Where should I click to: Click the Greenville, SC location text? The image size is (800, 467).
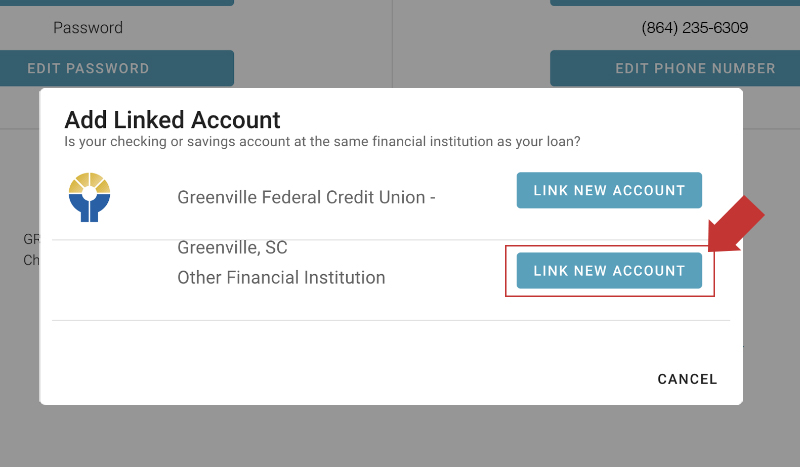pos(232,248)
